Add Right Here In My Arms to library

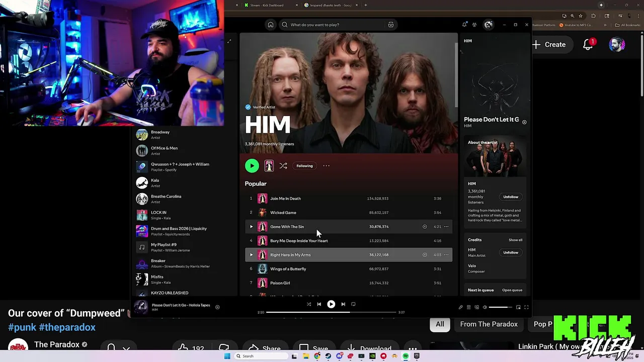(425, 255)
